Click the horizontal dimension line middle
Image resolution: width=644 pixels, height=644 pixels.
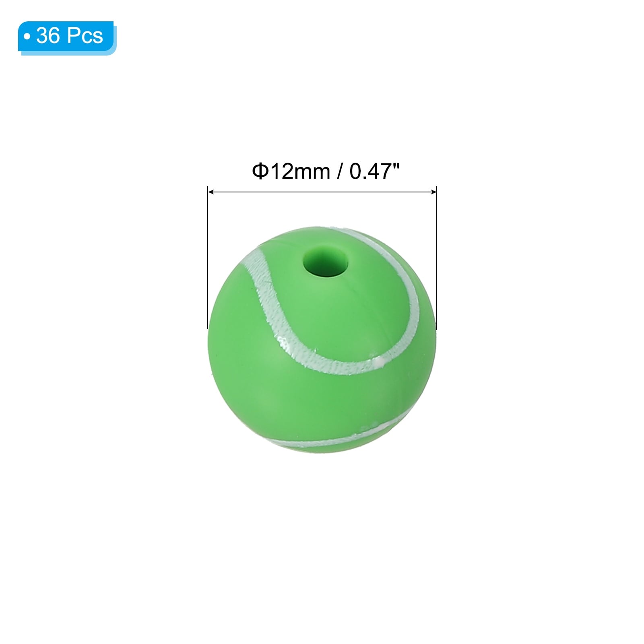322,192
